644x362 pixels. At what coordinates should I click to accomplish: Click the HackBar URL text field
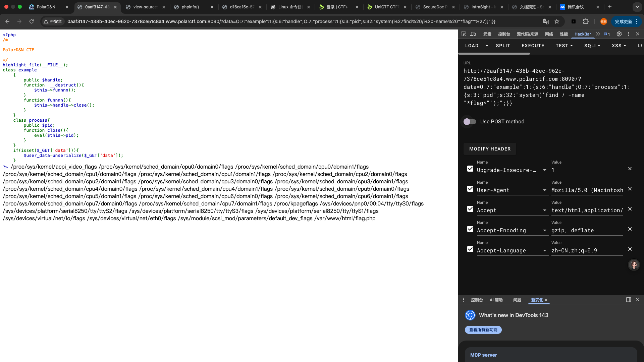(x=550, y=87)
